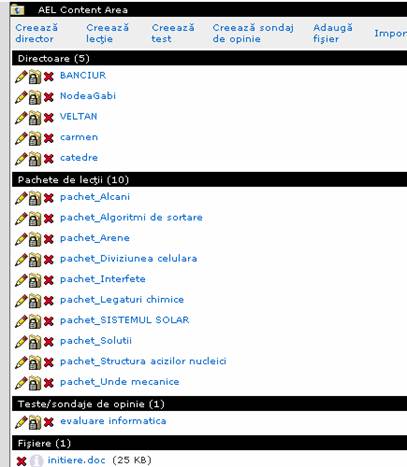
Task: Click the pencil edit icon for BANCIUR
Action: [x=21, y=77]
